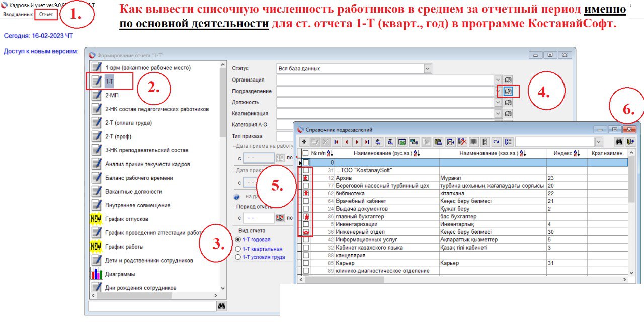
Task: Select the 1-Т report in list
Action: [109, 81]
